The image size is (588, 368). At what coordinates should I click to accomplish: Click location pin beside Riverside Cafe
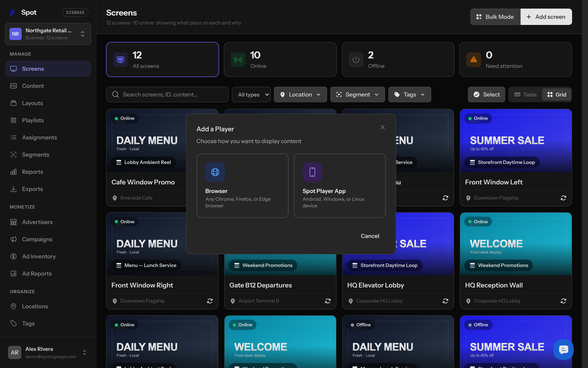point(115,198)
